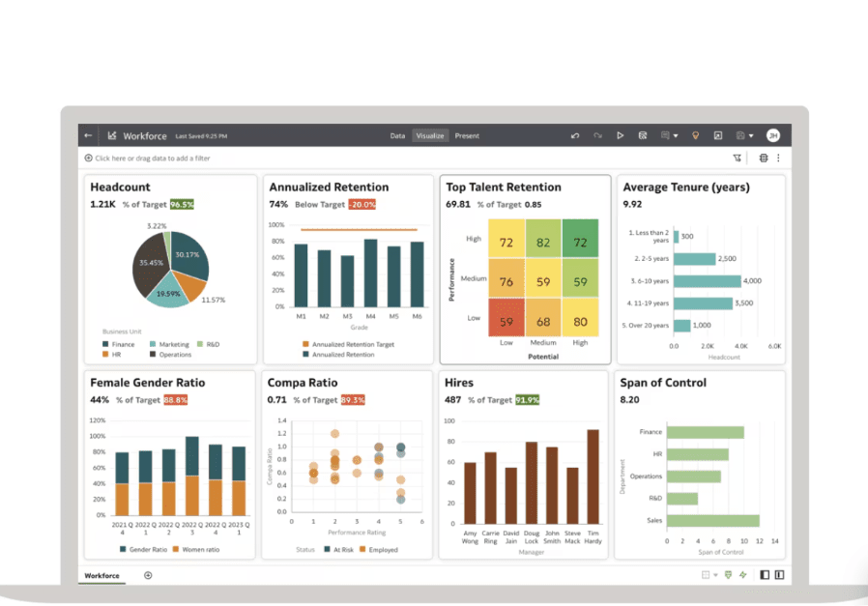This screenshot has height=606, width=868.
Task: Open the filter bar three-dot menu
Action: coord(778,159)
